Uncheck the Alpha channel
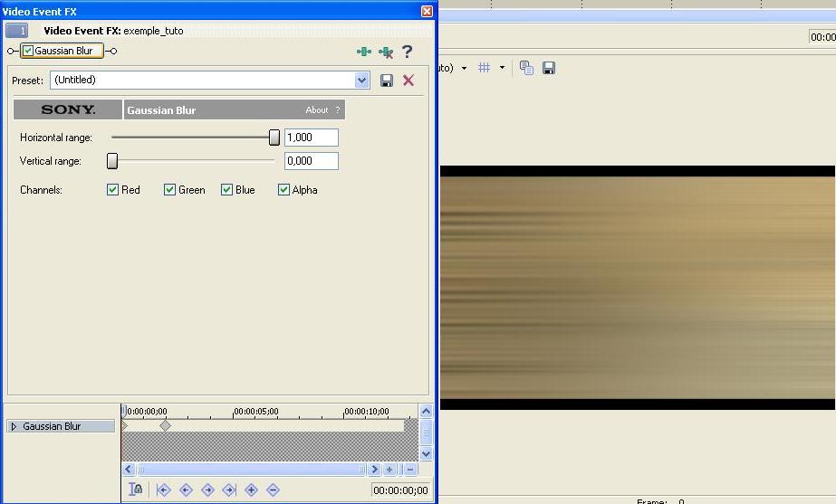Image resolution: width=836 pixels, height=504 pixels. (283, 190)
